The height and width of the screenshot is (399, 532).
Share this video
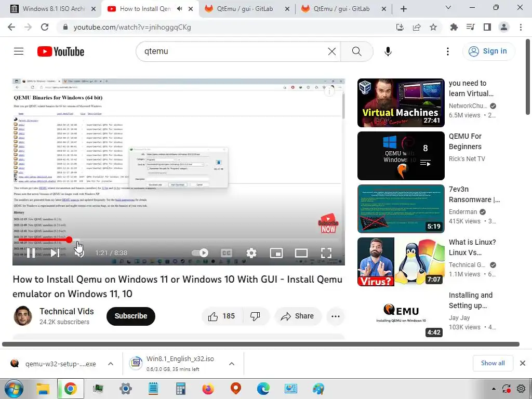[x=298, y=316]
